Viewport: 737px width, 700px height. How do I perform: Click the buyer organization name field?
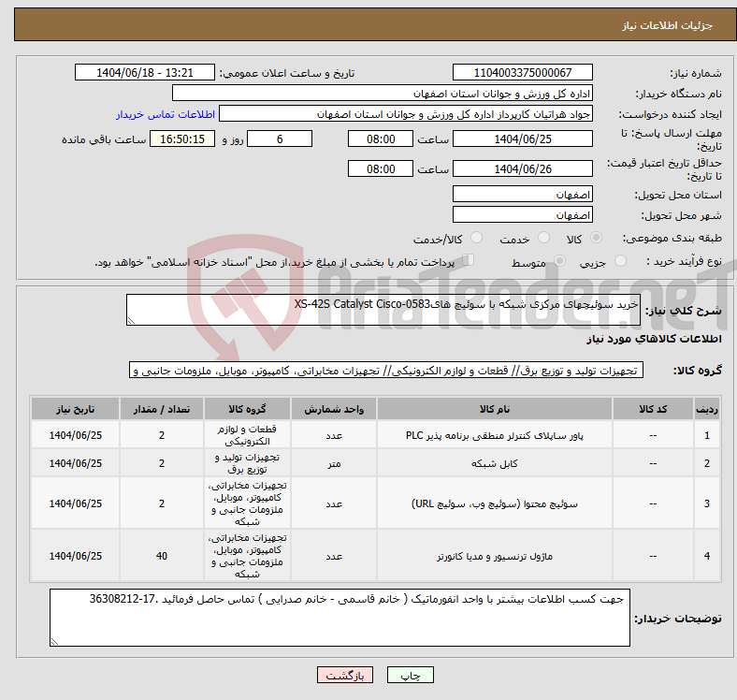(383, 94)
